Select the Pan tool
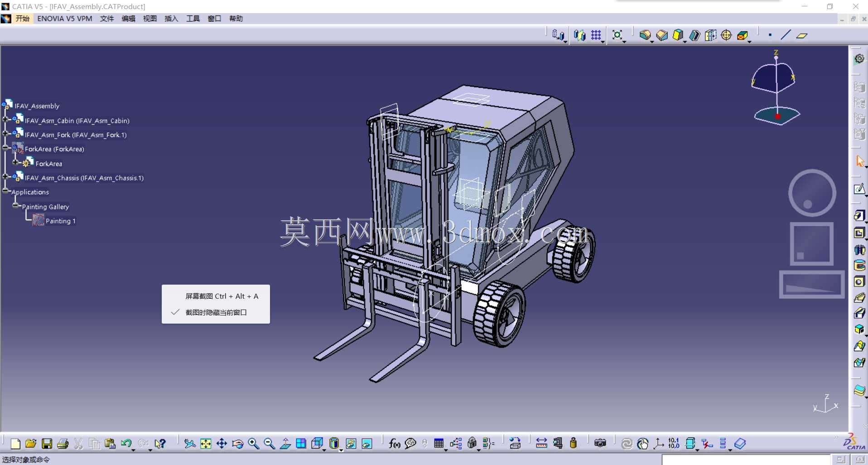 222,444
